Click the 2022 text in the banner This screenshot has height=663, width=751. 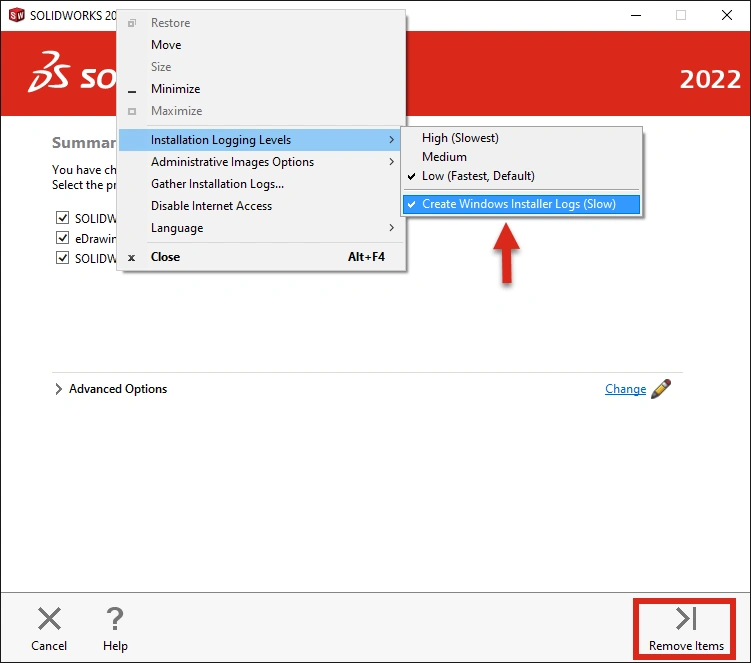pos(710,79)
